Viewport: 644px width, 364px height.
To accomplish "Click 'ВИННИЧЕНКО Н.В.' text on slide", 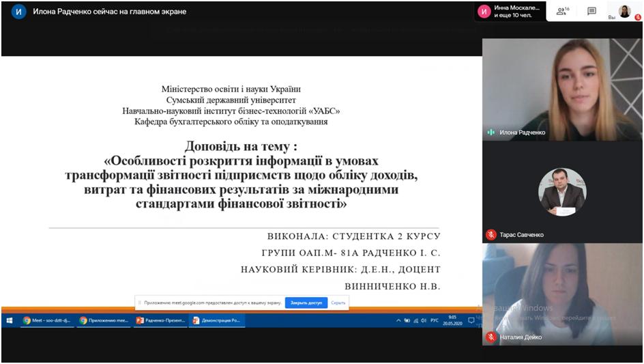I will 392,286.
